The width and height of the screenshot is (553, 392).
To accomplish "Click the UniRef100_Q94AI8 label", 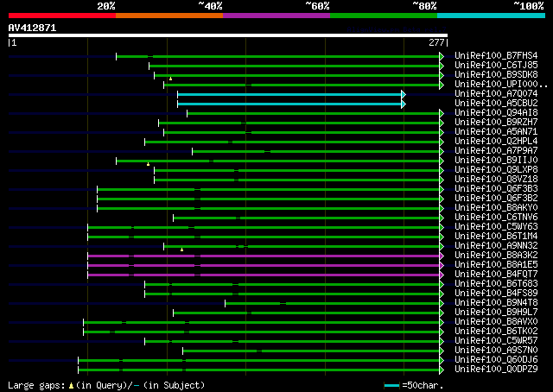I will 496,113.
